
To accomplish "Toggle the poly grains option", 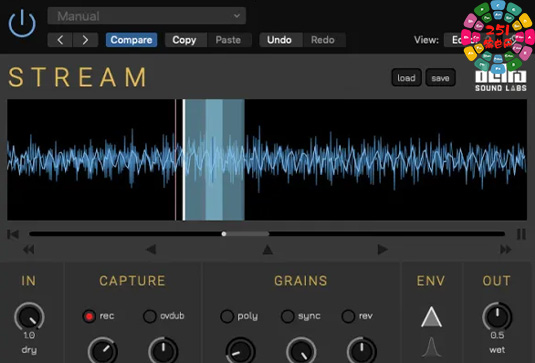I will point(227,316).
